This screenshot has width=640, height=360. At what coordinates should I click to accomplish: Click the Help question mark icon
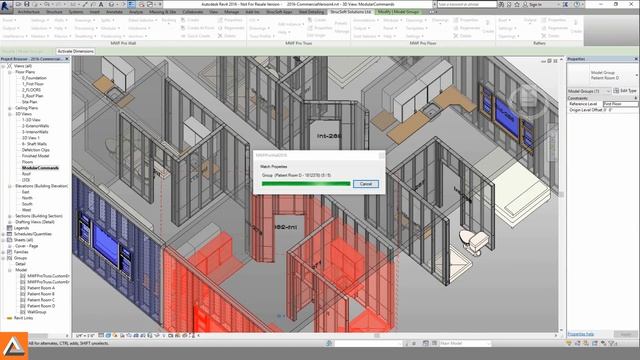tap(576, 4)
